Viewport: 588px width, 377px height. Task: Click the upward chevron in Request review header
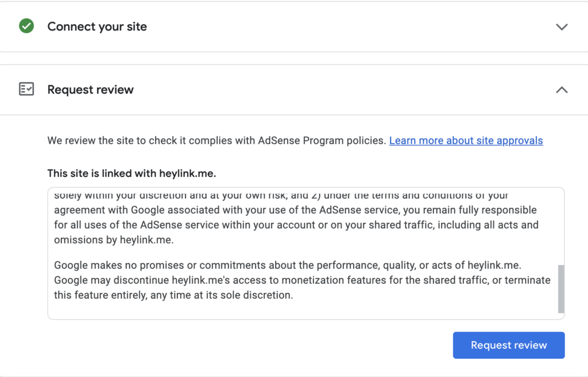[562, 90]
